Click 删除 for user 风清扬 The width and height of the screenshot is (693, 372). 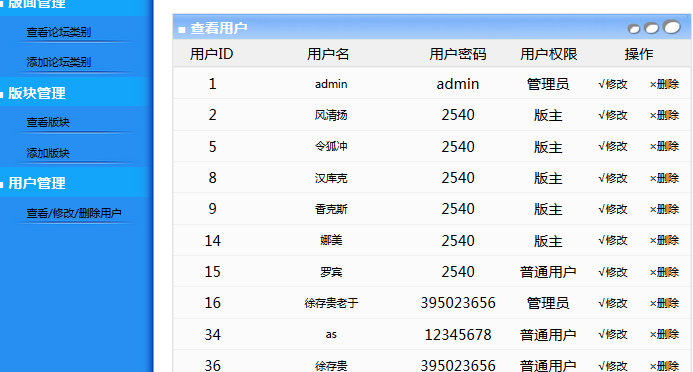point(664,115)
